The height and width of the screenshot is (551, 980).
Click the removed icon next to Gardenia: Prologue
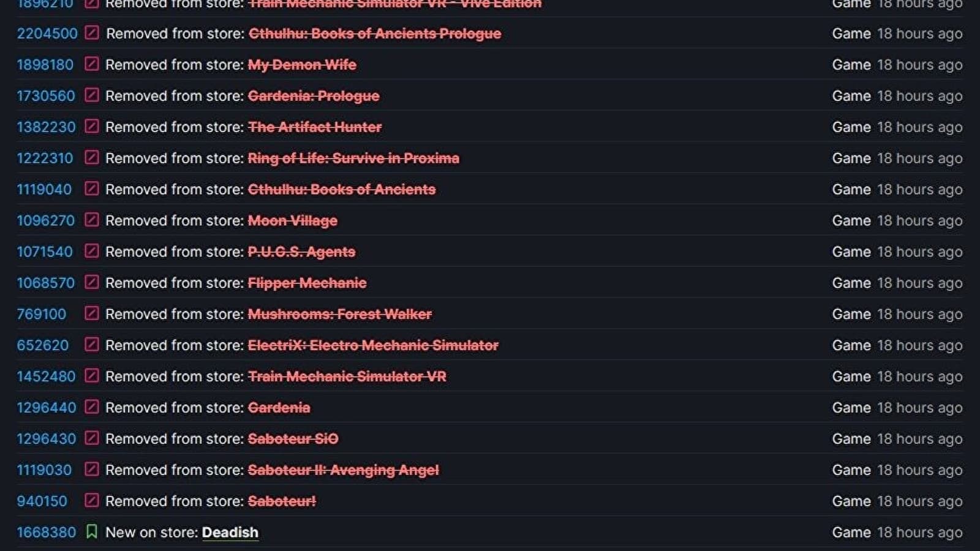91,96
